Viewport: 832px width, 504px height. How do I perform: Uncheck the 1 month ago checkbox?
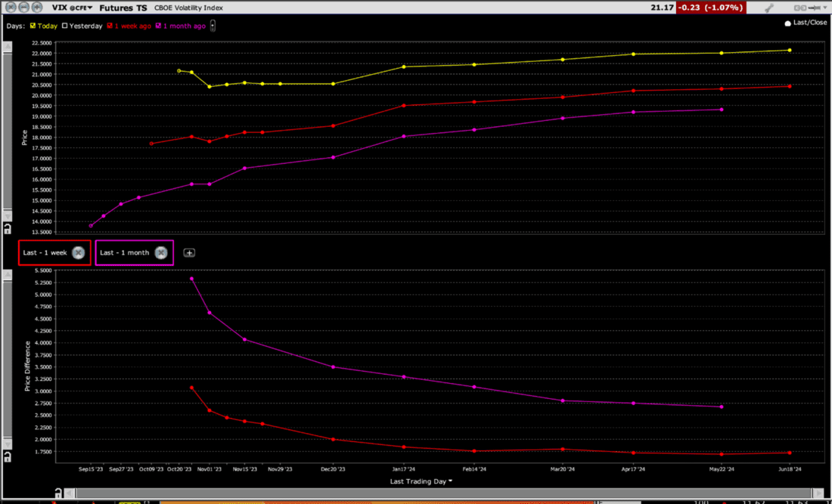coord(159,25)
